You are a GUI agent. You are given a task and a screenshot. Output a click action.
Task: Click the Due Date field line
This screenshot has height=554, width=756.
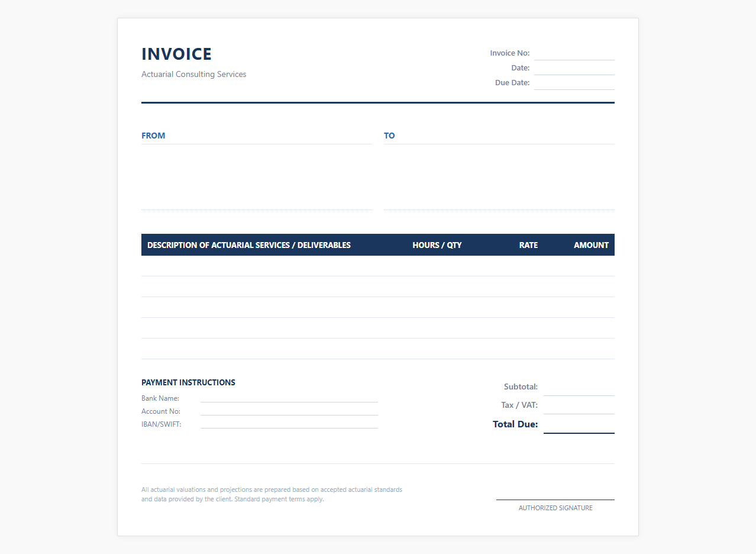pos(574,83)
